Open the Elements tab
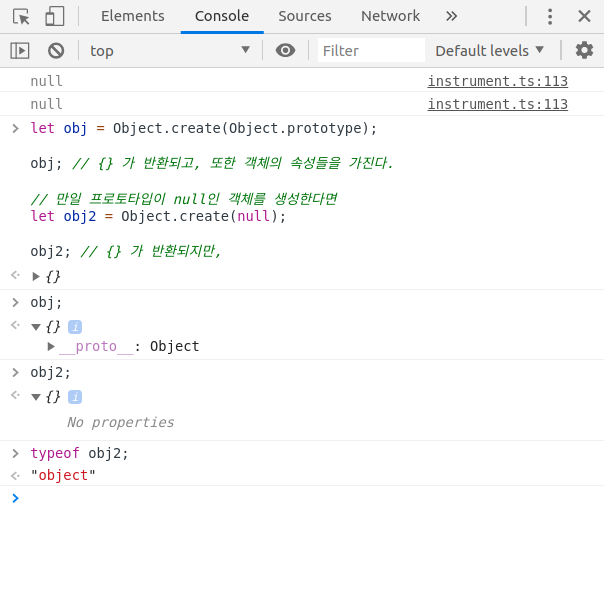Viewport: 604px width, 609px height. click(x=132, y=16)
